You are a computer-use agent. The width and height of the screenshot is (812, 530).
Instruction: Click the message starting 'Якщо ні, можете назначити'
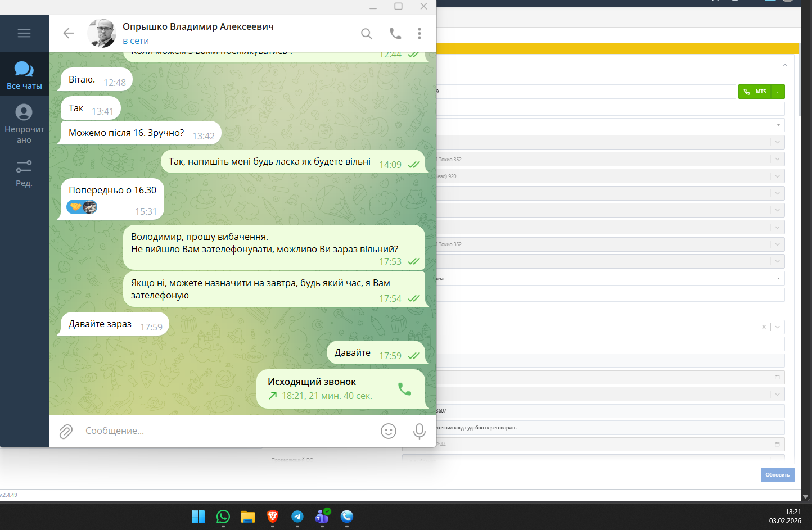[274, 289]
